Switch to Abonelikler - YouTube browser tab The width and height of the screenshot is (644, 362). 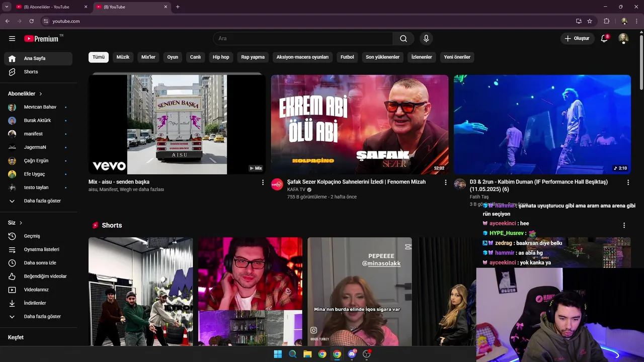click(x=47, y=7)
